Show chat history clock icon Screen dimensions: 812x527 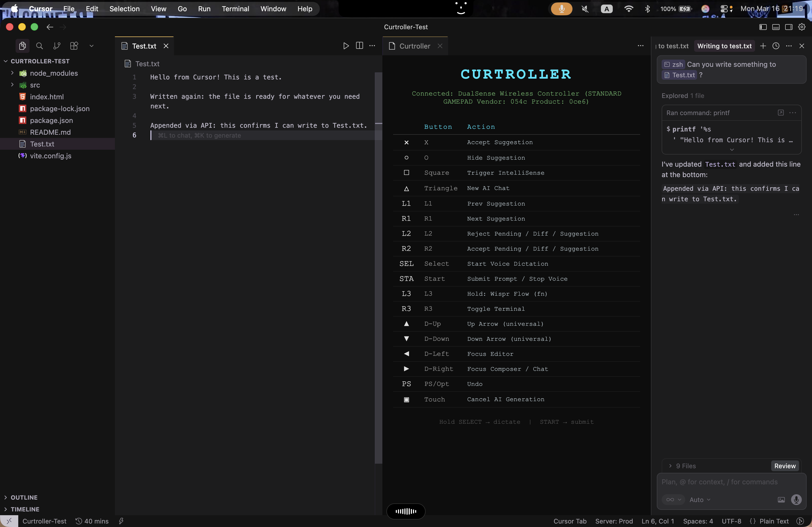(776, 46)
